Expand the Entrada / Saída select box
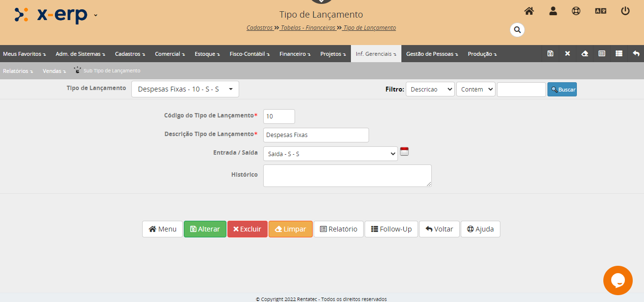The height and width of the screenshot is (302, 644). point(330,154)
